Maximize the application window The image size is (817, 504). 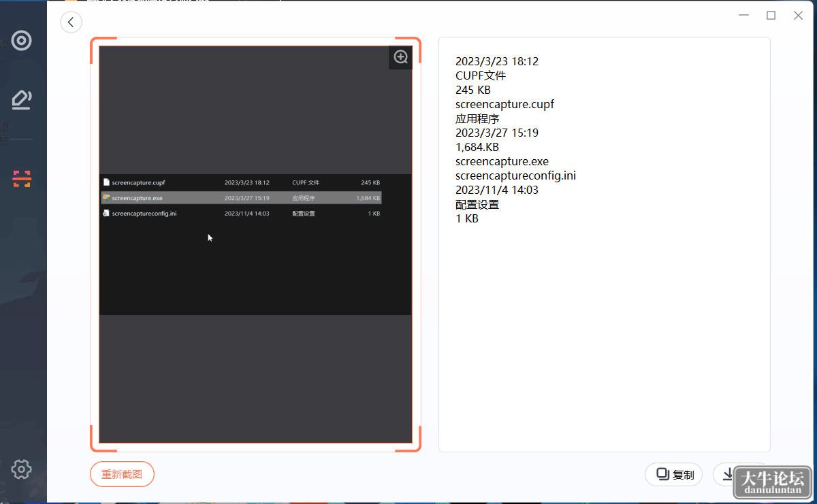point(771,15)
